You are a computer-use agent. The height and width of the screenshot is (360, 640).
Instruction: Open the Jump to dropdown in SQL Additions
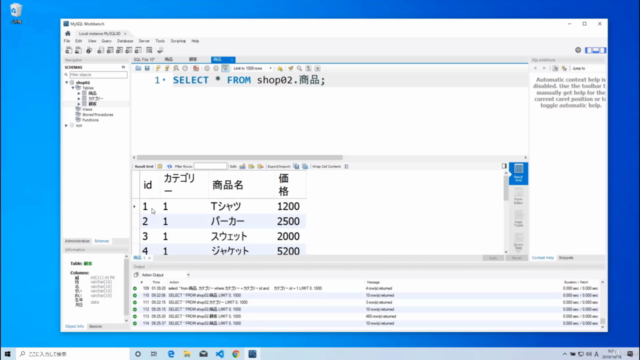(588, 68)
